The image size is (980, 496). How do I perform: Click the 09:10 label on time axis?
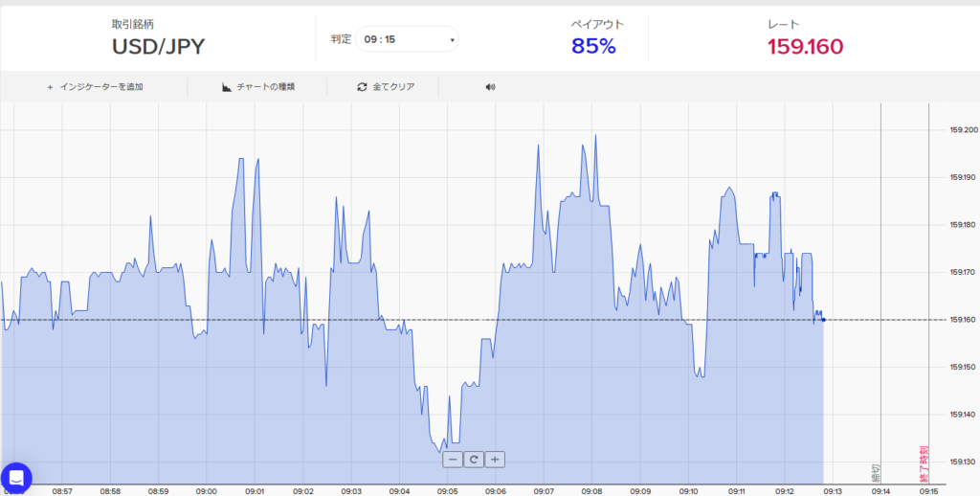point(688,490)
